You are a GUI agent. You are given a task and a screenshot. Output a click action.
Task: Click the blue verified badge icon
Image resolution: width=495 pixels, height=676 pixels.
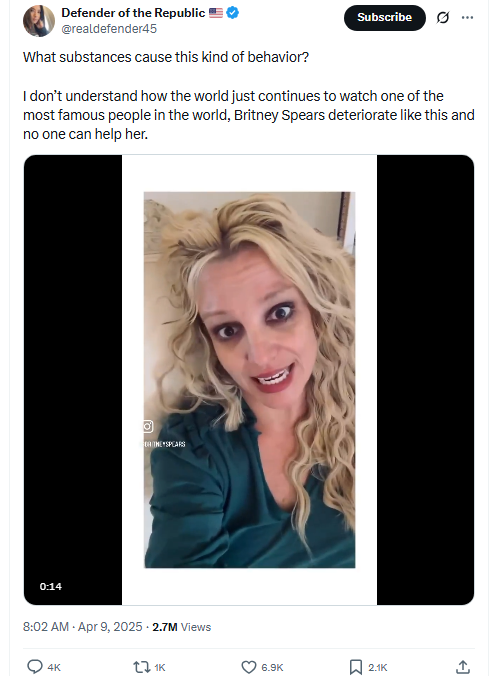232,13
